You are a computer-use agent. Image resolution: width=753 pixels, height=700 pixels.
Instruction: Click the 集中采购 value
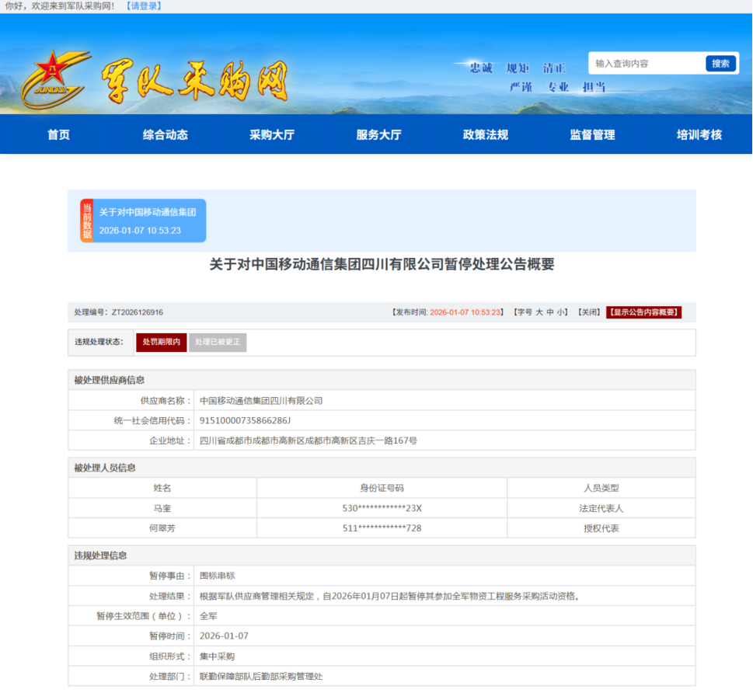(x=217, y=656)
